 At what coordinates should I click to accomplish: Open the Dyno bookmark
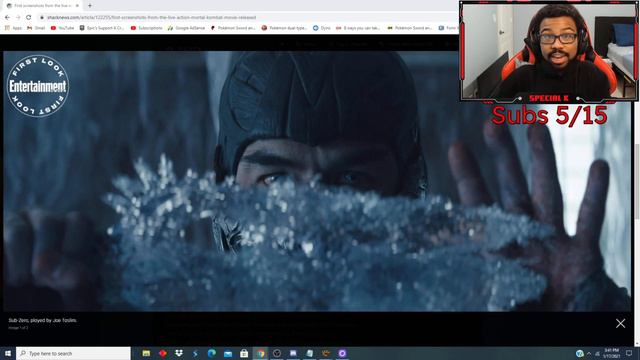point(322,28)
